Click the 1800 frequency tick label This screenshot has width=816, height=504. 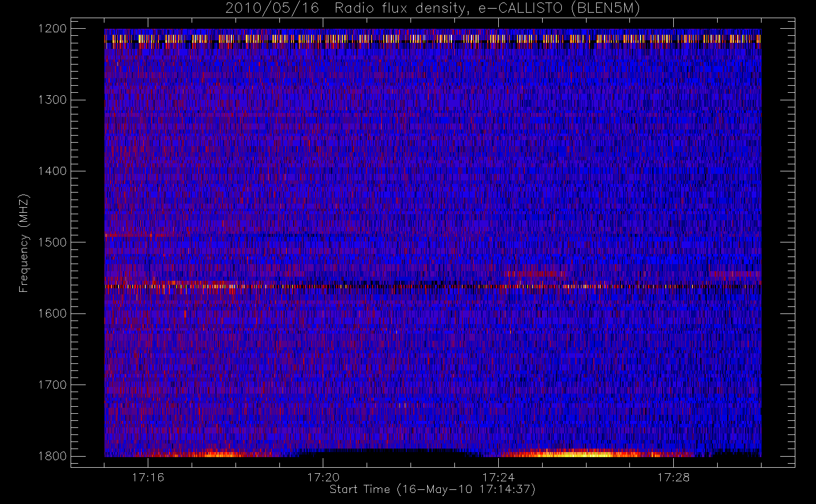[x=52, y=456]
